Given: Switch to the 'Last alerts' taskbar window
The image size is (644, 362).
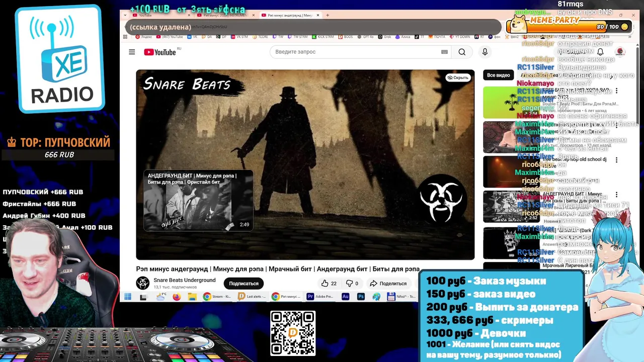Looking at the screenshot, I should (253, 297).
